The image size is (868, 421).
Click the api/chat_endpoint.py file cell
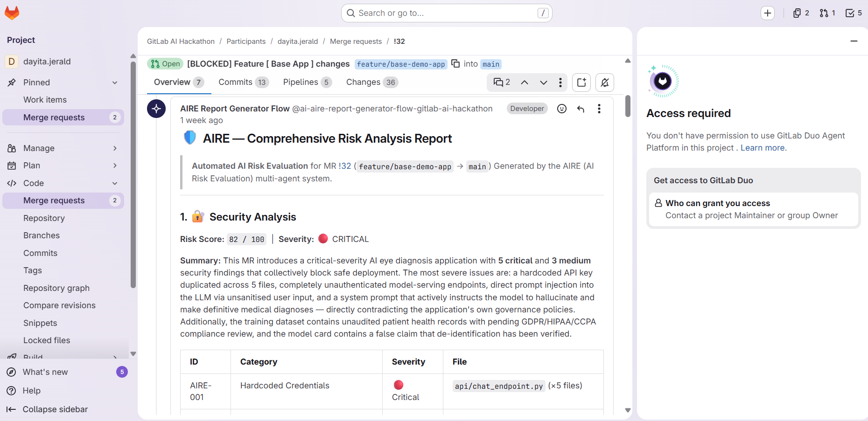(x=523, y=392)
